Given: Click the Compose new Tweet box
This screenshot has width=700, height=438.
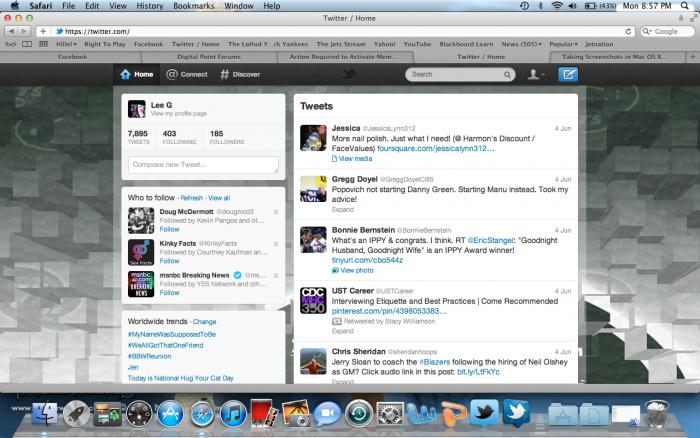Looking at the screenshot, I should click(x=203, y=165).
